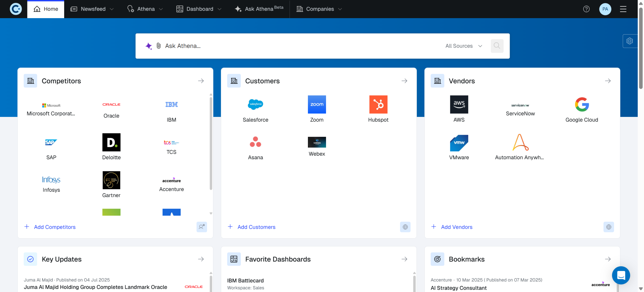Click the search magnifier button
Image resolution: width=644 pixels, height=292 pixels.
coord(497,46)
